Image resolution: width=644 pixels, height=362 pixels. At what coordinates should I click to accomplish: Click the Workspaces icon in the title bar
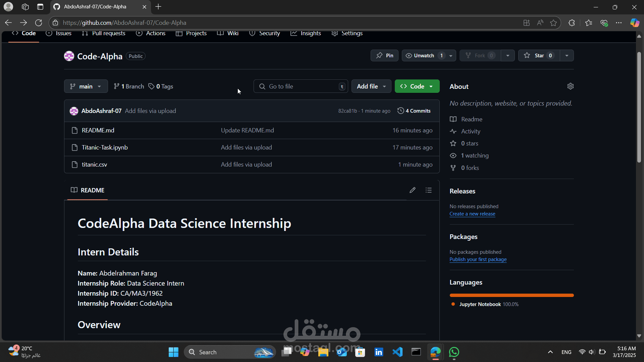point(25,7)
